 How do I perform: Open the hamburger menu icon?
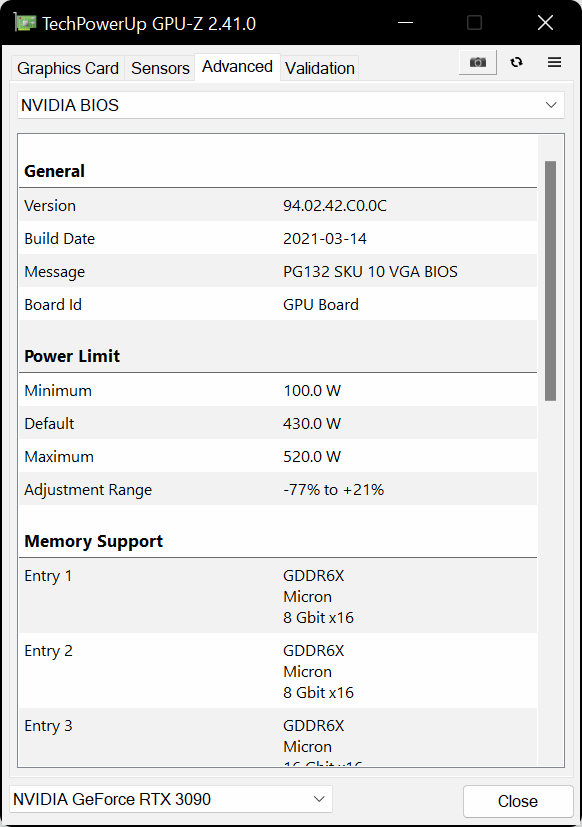point(554,62)
